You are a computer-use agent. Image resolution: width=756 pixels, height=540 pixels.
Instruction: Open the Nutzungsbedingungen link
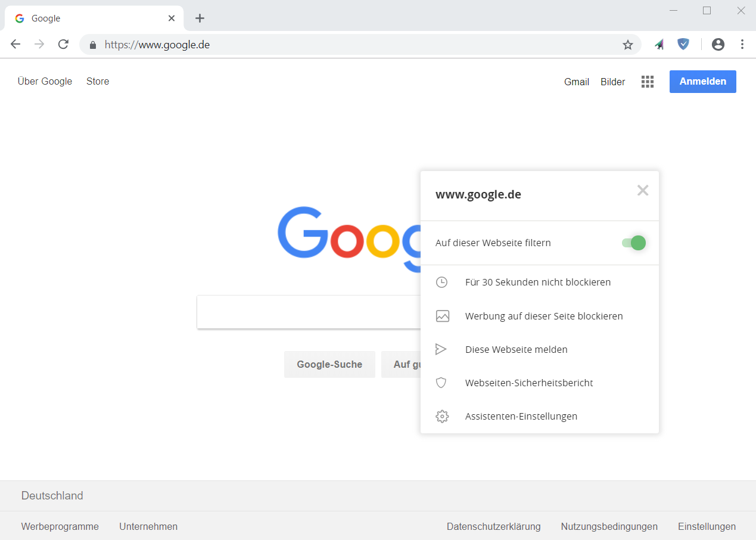pyautogui.click(x=609, y=526)
